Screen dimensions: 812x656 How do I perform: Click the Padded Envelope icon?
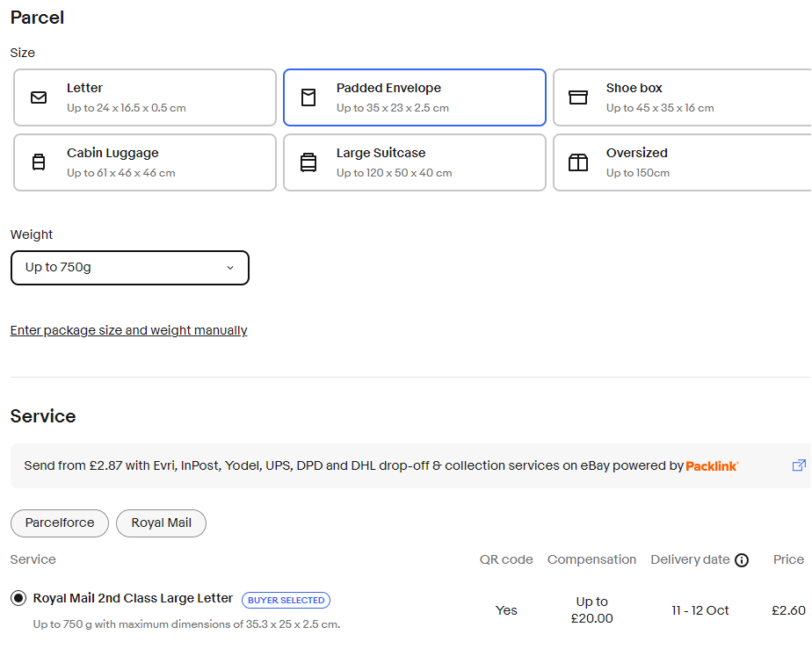pyautogui.click(x=308, y=97)
